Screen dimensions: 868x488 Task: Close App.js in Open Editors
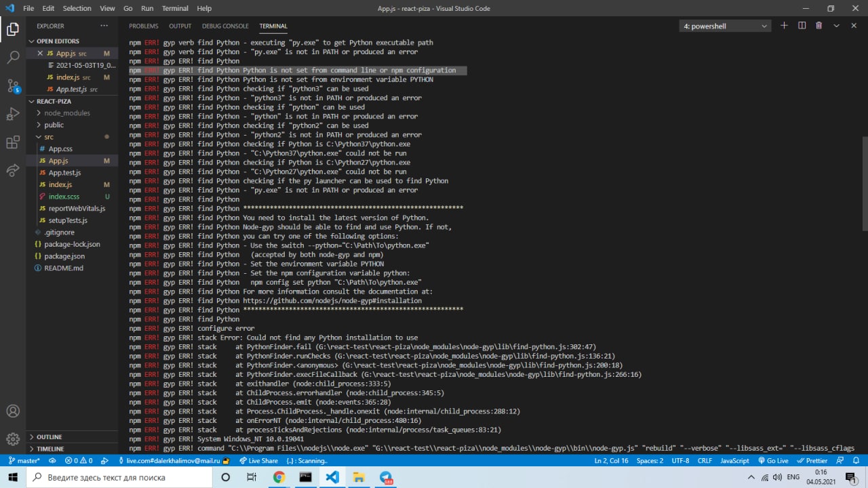40,54
